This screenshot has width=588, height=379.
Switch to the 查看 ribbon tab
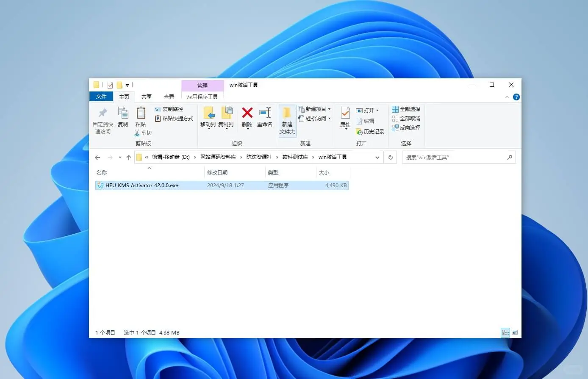(169, 97)
